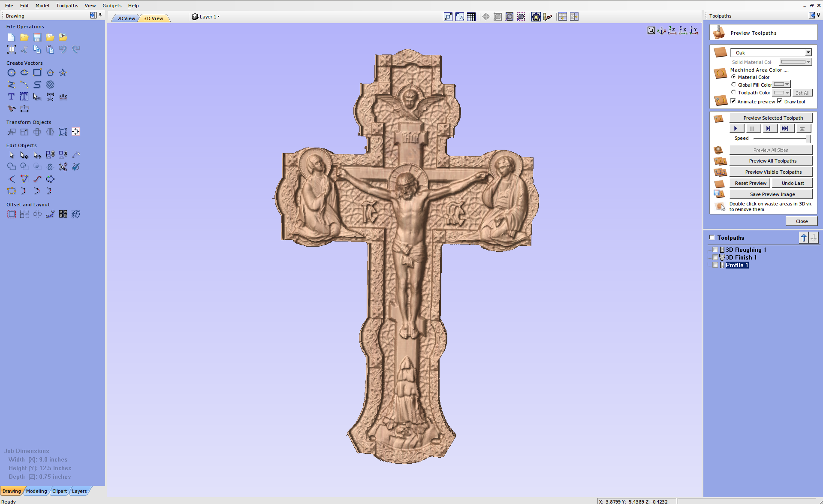Screen dimensions: 823x504
Task: Select the Toolpath Color radio button
Action: tap(734, 93)
